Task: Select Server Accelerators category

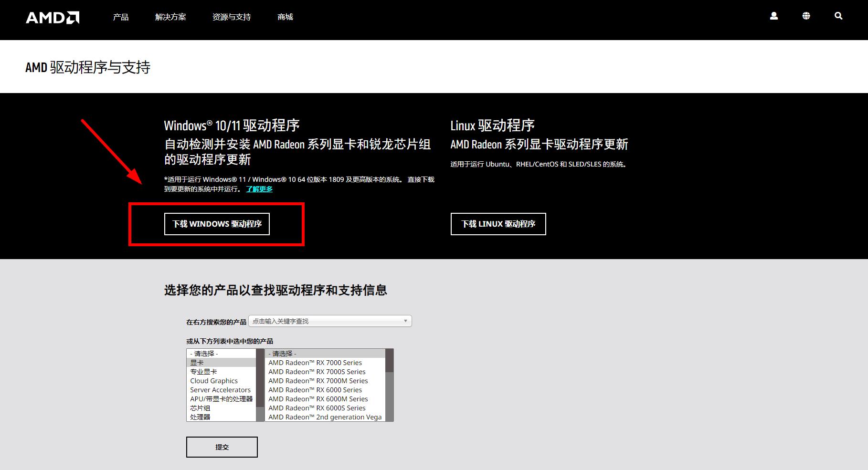Action: [x=221, y=390]
